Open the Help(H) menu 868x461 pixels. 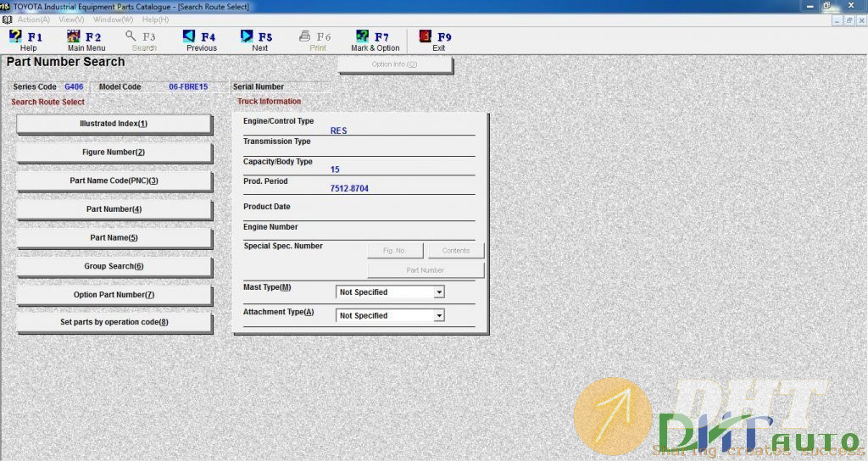(156, 20)
